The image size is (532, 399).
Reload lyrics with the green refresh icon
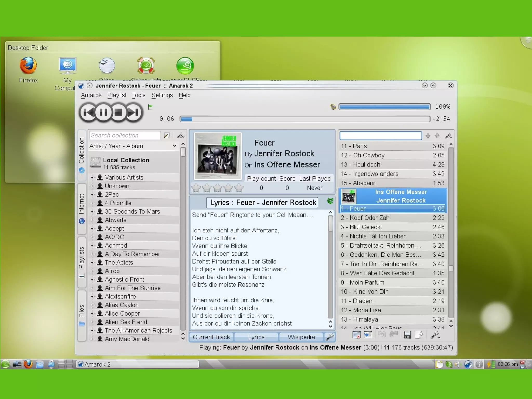[x=330, y=201]
